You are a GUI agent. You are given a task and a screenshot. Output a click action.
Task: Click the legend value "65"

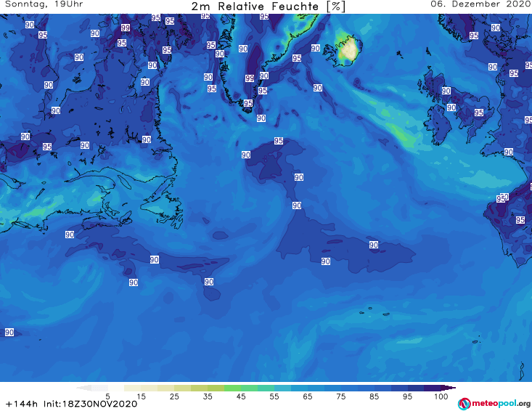(x=308, y=396)
